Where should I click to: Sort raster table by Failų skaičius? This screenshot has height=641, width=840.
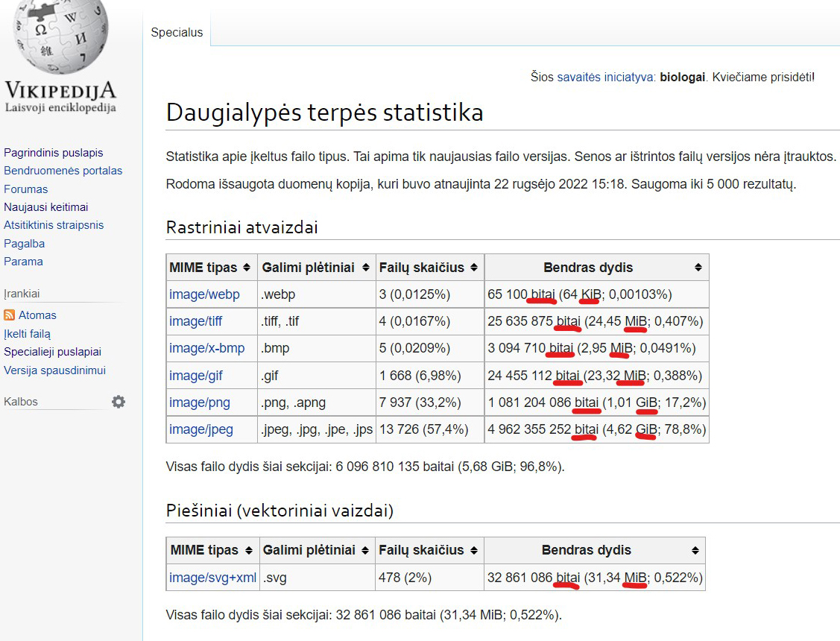[475, 268]
